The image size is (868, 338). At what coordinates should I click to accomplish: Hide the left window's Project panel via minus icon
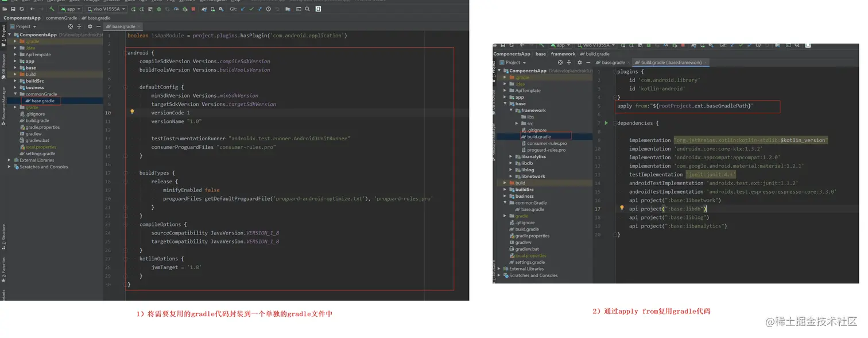tap(99, 26)
